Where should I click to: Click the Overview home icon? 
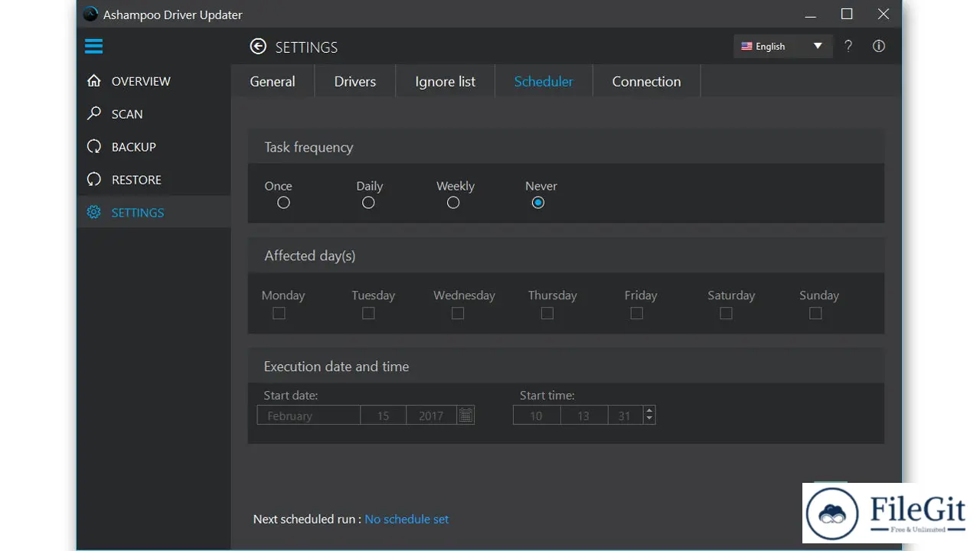click(93, 80)
